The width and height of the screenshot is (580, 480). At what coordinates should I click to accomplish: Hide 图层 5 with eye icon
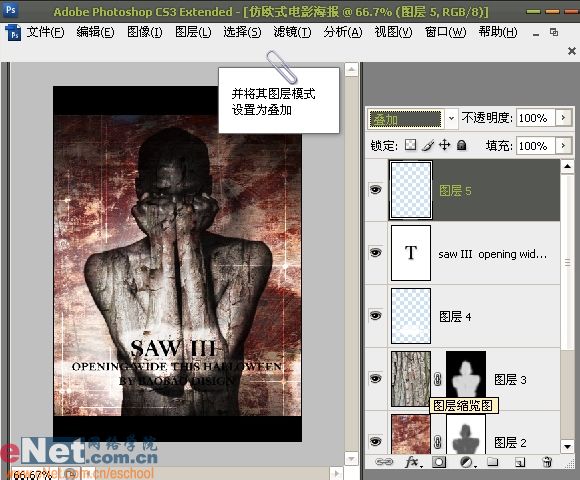point(375,190)
